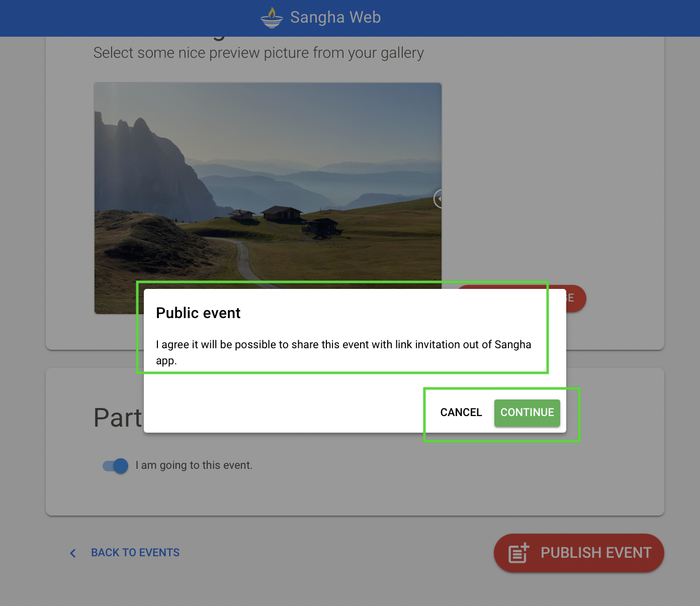Click the partially hidden 'Part' section heading
Screen dimensions: 700x606
click(x=118, y=418)
